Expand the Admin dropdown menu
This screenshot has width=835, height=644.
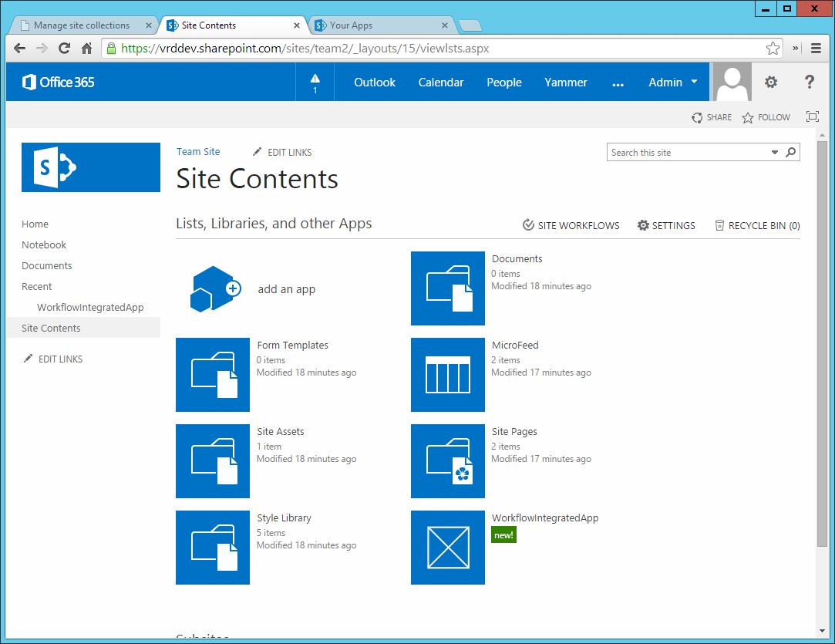[672, 82]
